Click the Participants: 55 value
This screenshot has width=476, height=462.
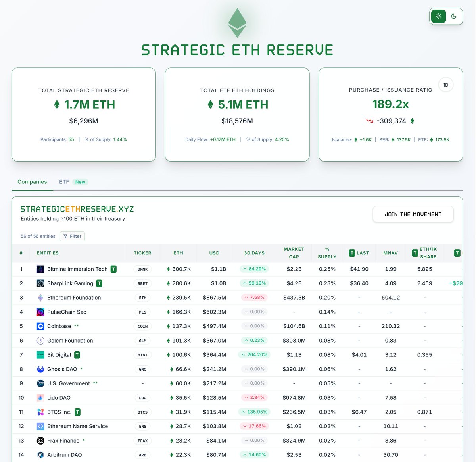tap(71, 139)
